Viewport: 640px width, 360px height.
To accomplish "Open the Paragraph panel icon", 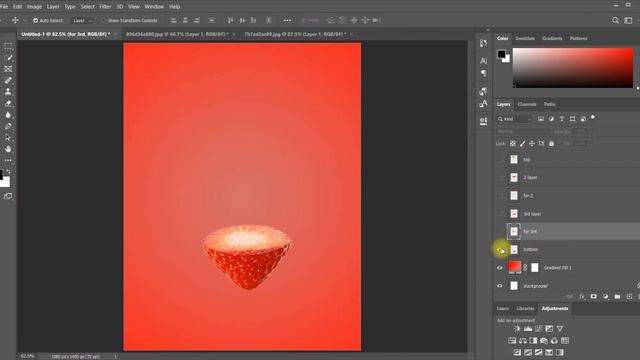I will 483,73.
